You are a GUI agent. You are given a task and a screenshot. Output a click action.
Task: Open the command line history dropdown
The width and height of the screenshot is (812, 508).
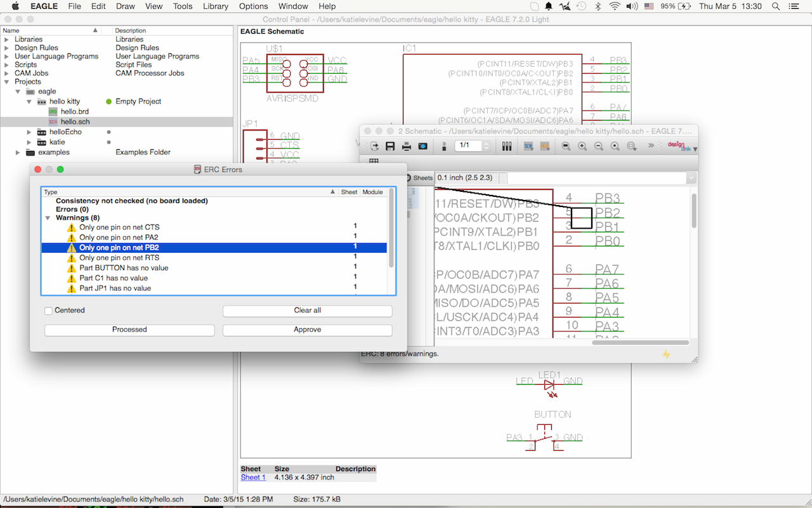point(691,178)
